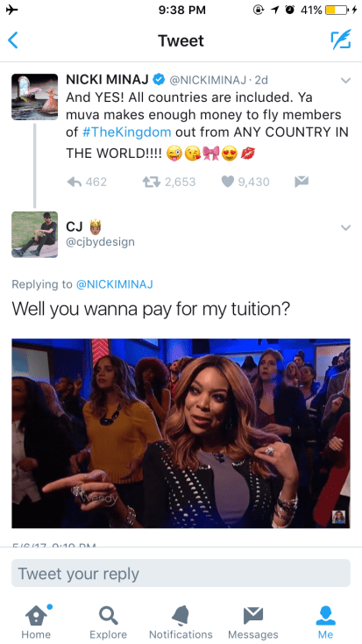Switch to the Explore tab
The height and width of the screenshot is (644, 362).
109,622
